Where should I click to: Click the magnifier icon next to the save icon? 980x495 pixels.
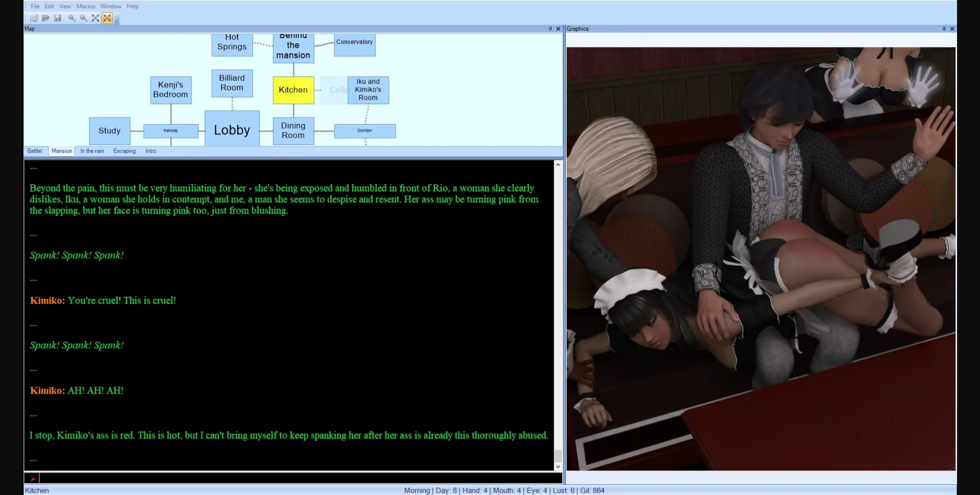[72, 18]
